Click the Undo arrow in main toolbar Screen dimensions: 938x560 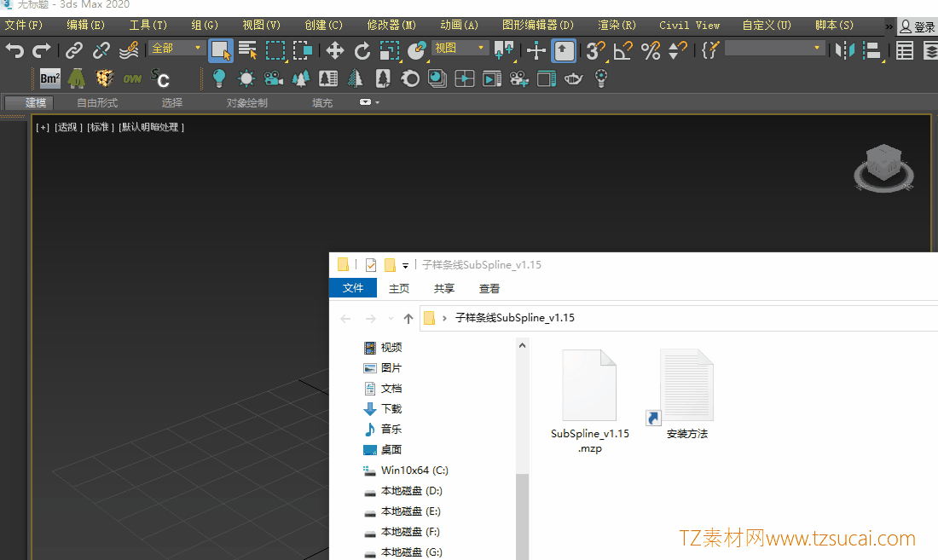tap(14, 50)
